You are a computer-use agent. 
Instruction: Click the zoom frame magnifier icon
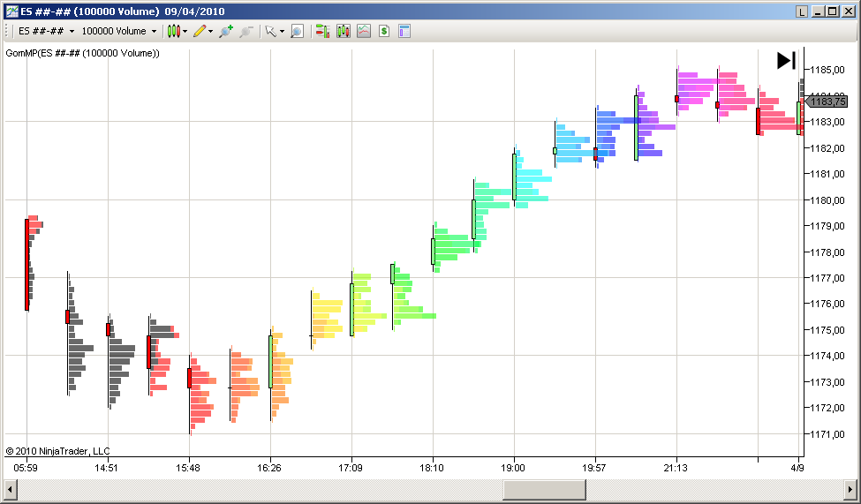[297, 31]
